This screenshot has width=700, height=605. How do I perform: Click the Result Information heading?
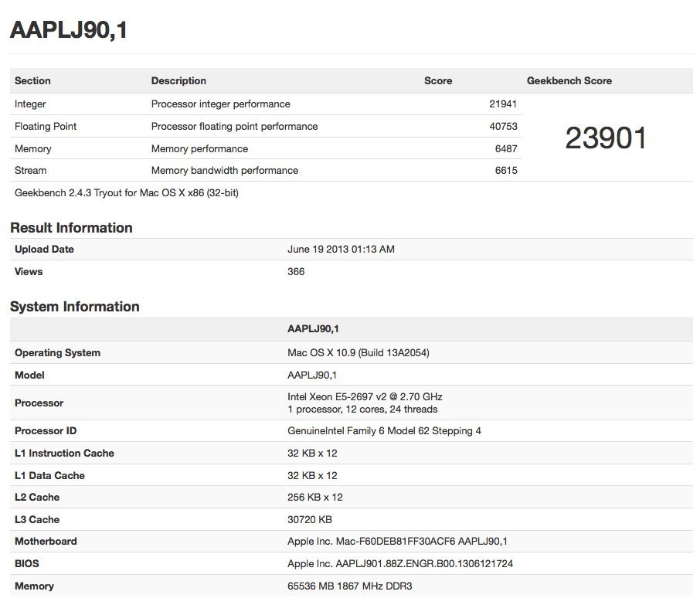tap(71, 228)
